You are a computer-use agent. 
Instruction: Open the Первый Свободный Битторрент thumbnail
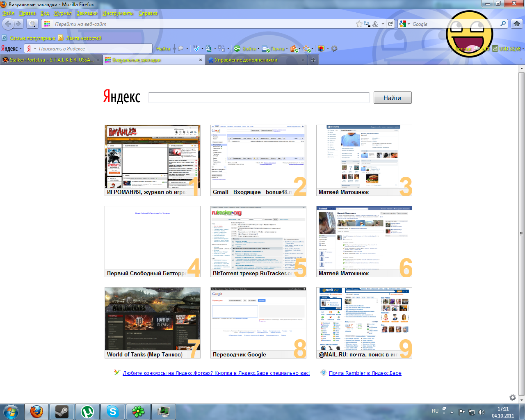coord(153,242)
